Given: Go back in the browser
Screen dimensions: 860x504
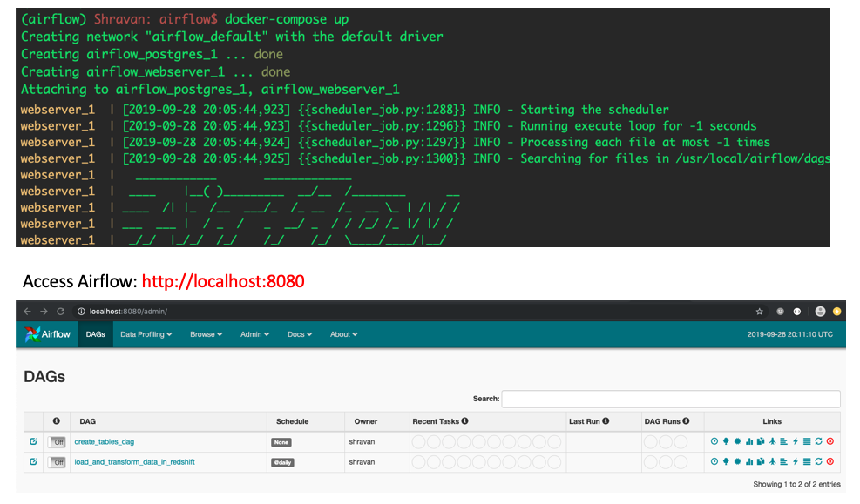Looking at the screenshot, I should click(x=27, y=311).
